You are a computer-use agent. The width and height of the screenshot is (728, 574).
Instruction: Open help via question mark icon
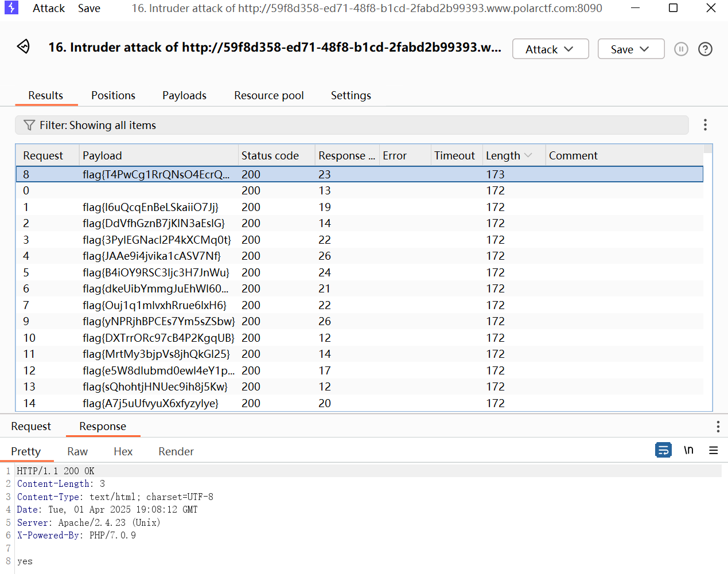click(705, 49)
